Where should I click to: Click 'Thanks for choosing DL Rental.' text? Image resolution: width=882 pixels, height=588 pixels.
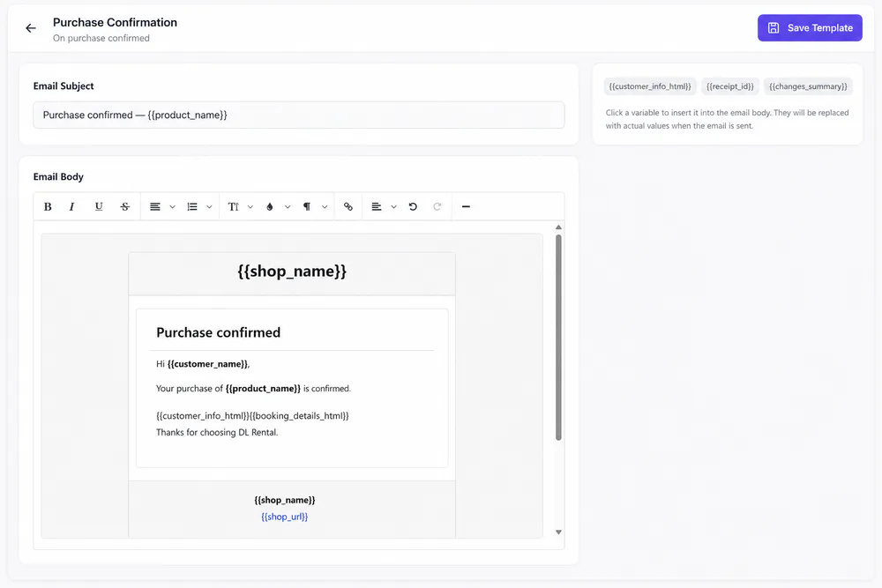pos(217,432)
